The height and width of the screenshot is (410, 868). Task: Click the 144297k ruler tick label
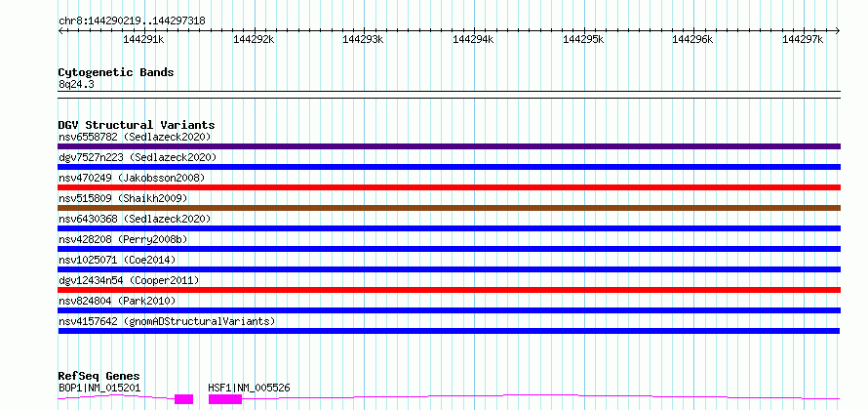(803, 39)
